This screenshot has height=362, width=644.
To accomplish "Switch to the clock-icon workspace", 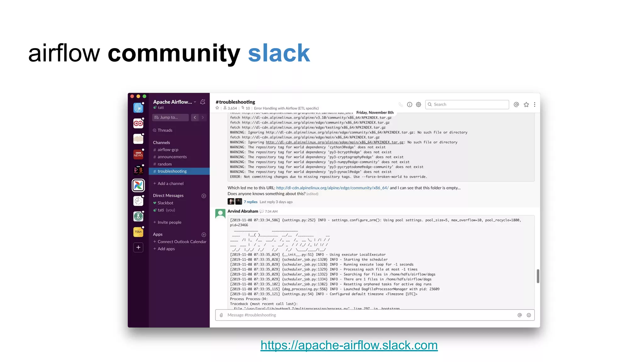I will point(138,201).
